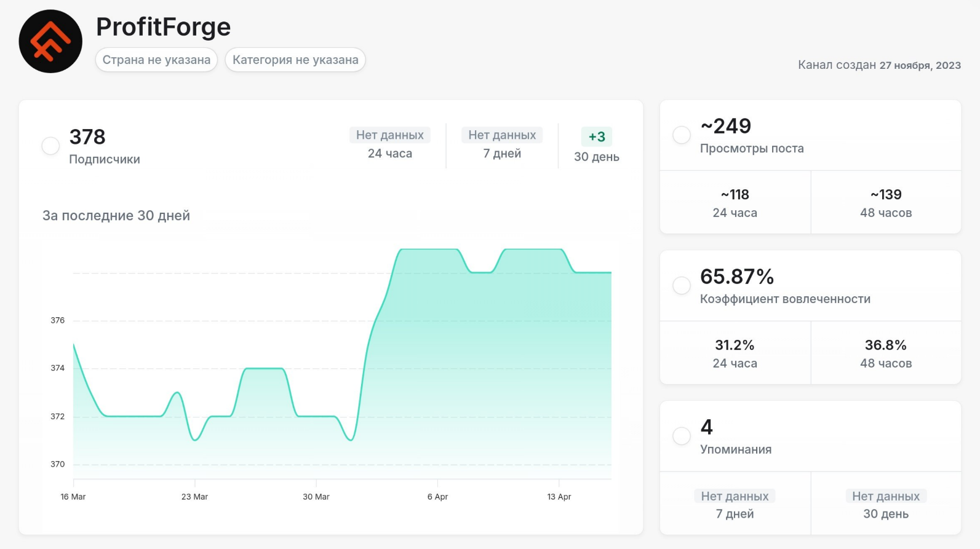Click the ~139 views in 48 часов cell

tap(886, 203)
